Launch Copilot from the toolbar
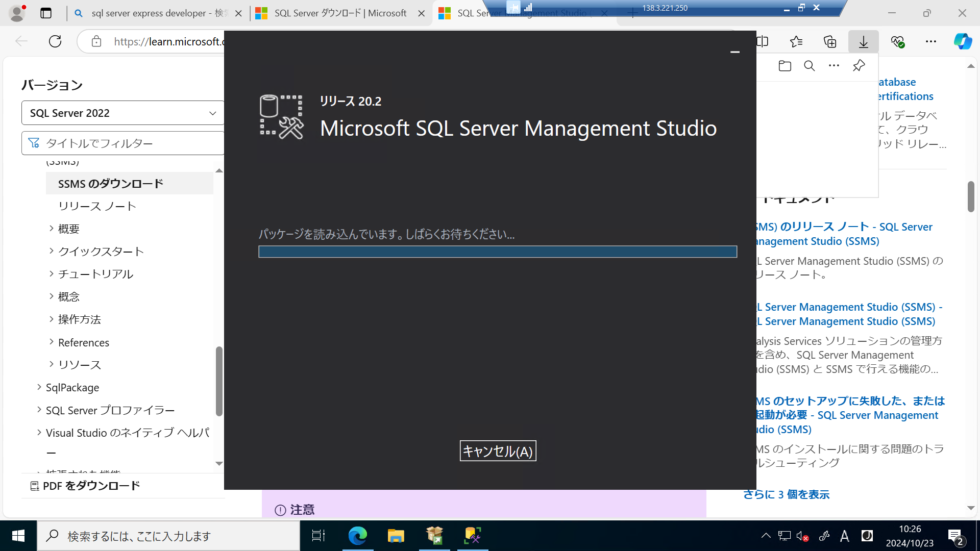 coord(963,41)
